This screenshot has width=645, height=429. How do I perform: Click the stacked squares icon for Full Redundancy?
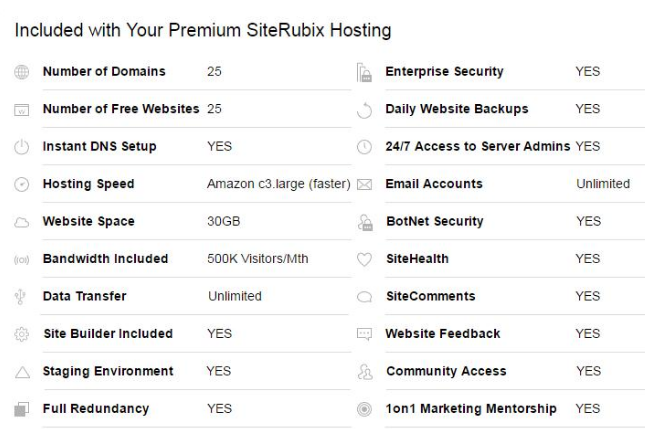pos(21,409)
